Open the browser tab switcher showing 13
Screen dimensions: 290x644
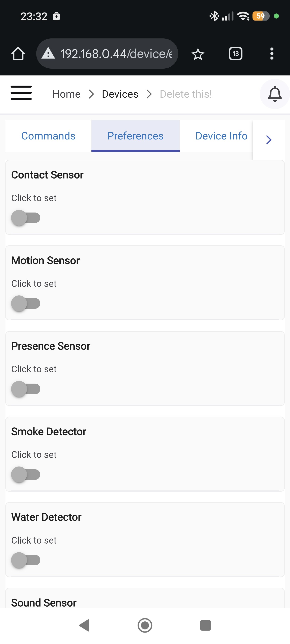point(235,54)
